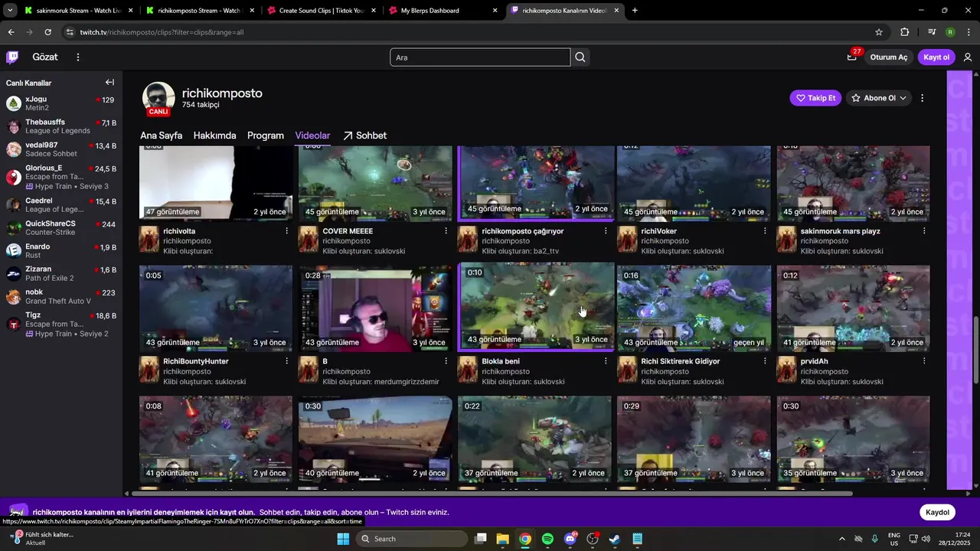Open File Explorer from the taskbar
The width and height of the screenshot is (980, 551).
click(x=502, y=539)
